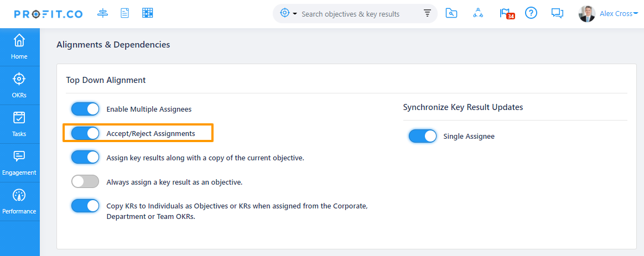Click the Profit.co logo

point(49,14)
